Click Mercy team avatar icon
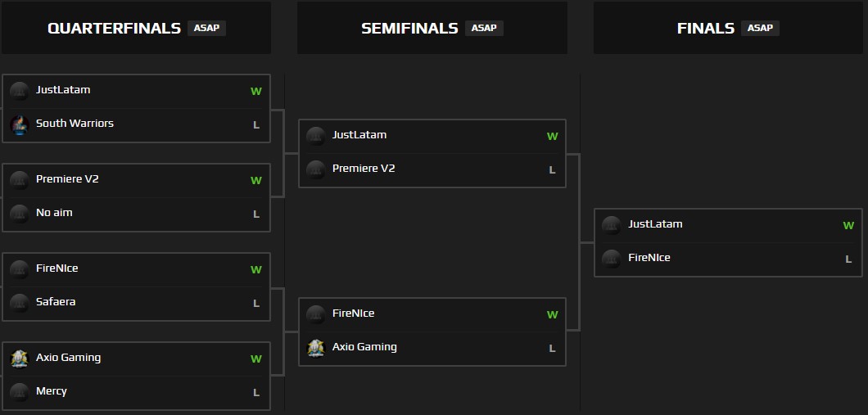Viewport: 868px width, 415px height. [20, 392]
